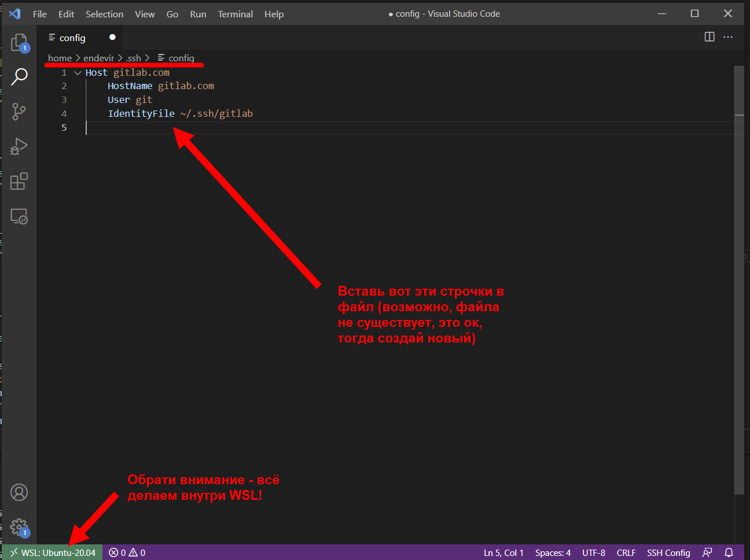
Task: Open the Run and Debug view
Action: [x=19, y=146]
